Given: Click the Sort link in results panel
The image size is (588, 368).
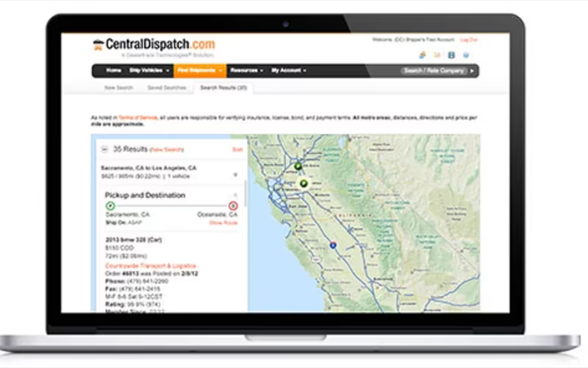Looking at the screenshot, I should point(237,149).
